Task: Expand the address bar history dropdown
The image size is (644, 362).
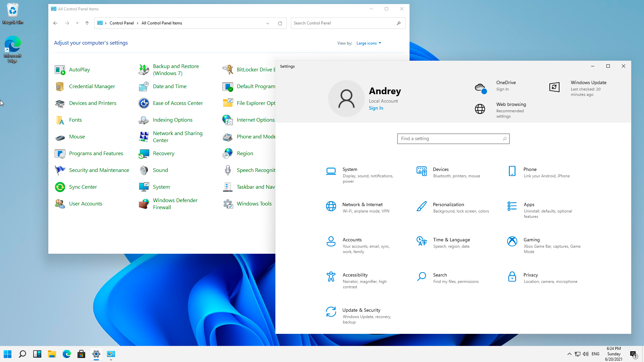Action: [268, 23]
